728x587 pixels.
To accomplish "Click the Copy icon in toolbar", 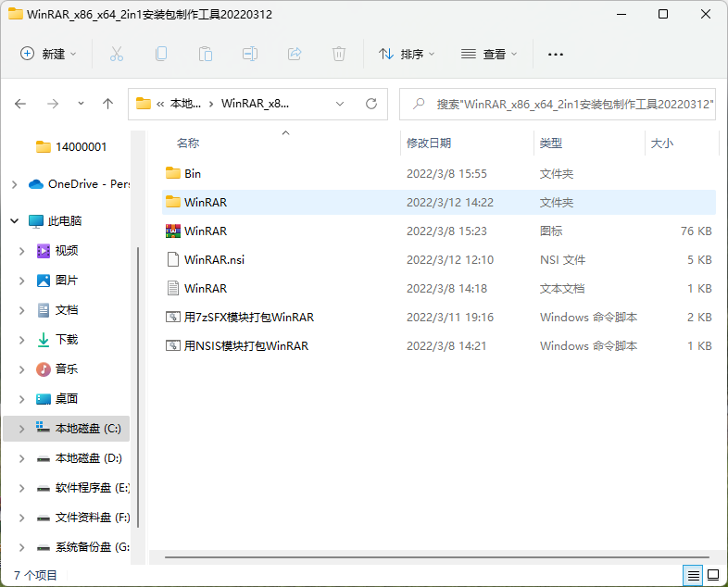I will point(161,54).
